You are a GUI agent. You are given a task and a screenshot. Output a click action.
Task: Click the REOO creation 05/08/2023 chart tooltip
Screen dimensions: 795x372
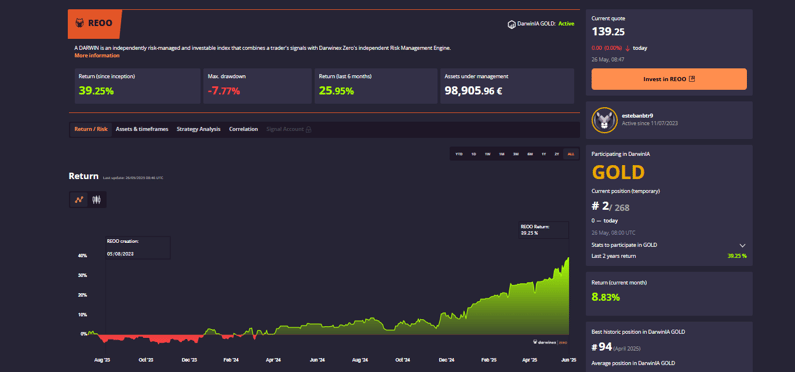[138, 247]
